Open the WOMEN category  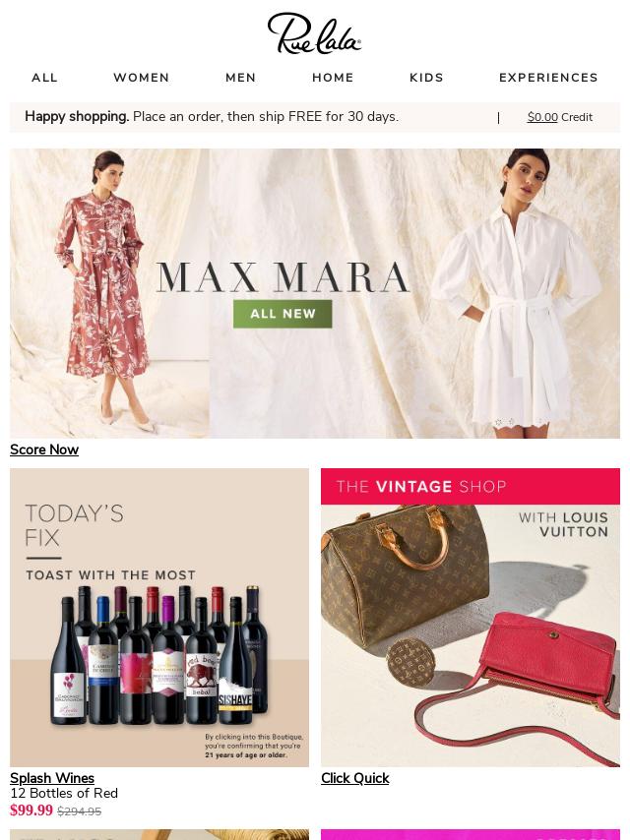click(x=142, y=78)
